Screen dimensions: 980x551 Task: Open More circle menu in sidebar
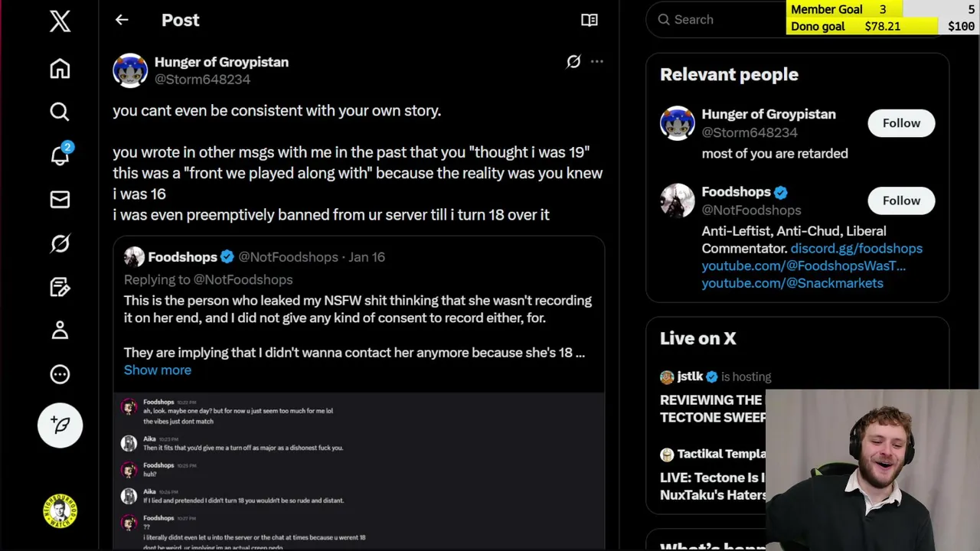[60, 374]
